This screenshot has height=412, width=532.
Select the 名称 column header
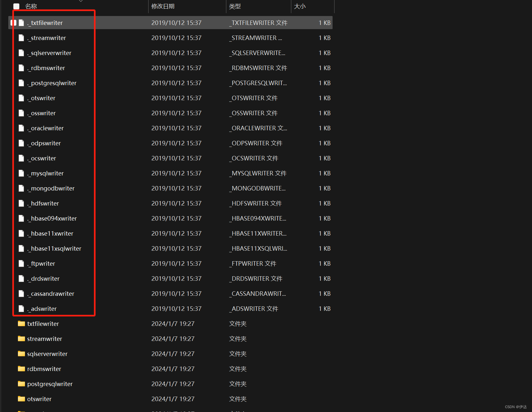[x=31, y=6]
